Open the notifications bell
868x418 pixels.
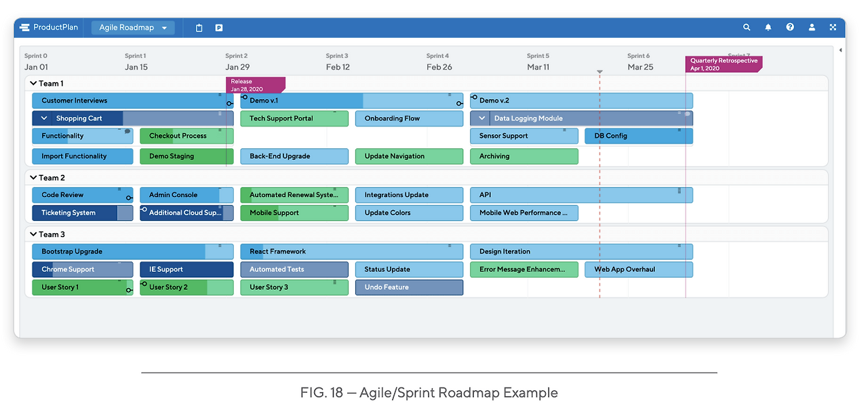768,28
